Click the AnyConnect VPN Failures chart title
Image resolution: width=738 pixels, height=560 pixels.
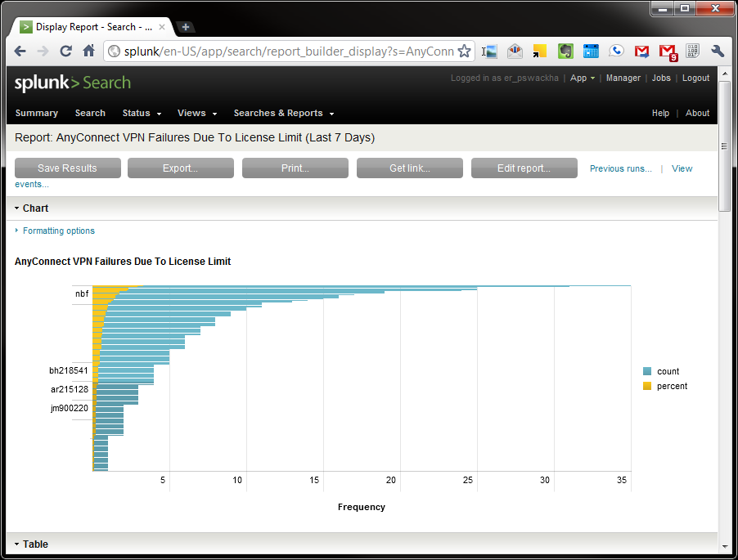point(123,262)
